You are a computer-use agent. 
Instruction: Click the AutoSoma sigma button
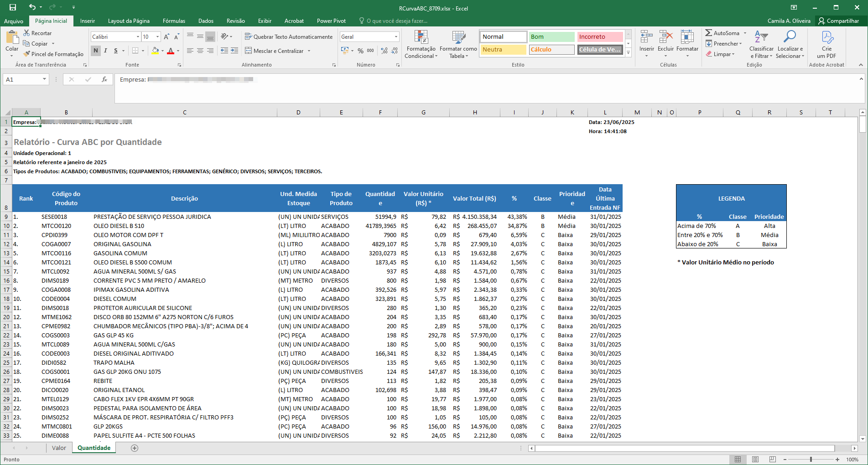722,33
